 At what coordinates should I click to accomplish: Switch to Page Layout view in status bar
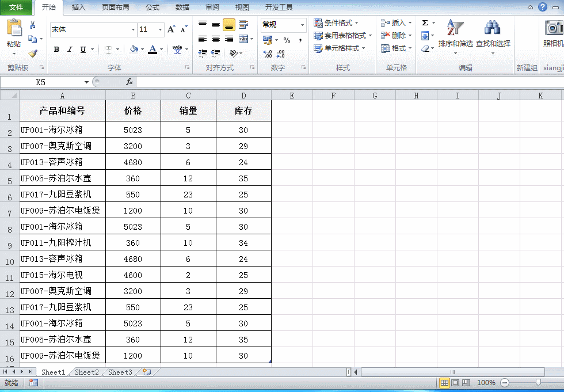pos(455,383)
